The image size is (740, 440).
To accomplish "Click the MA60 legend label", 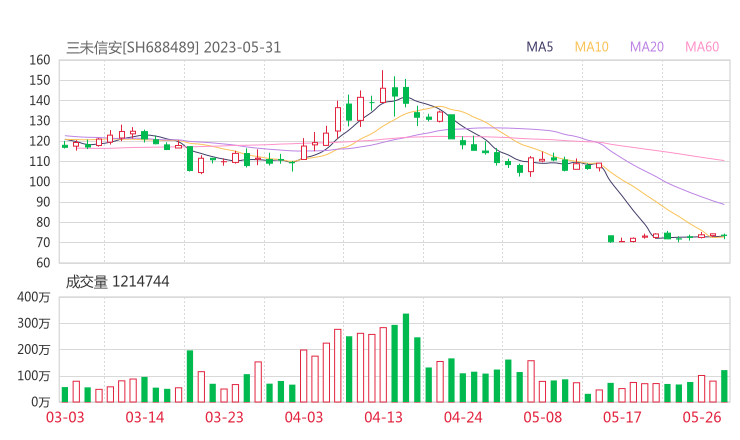I will 702,47.
